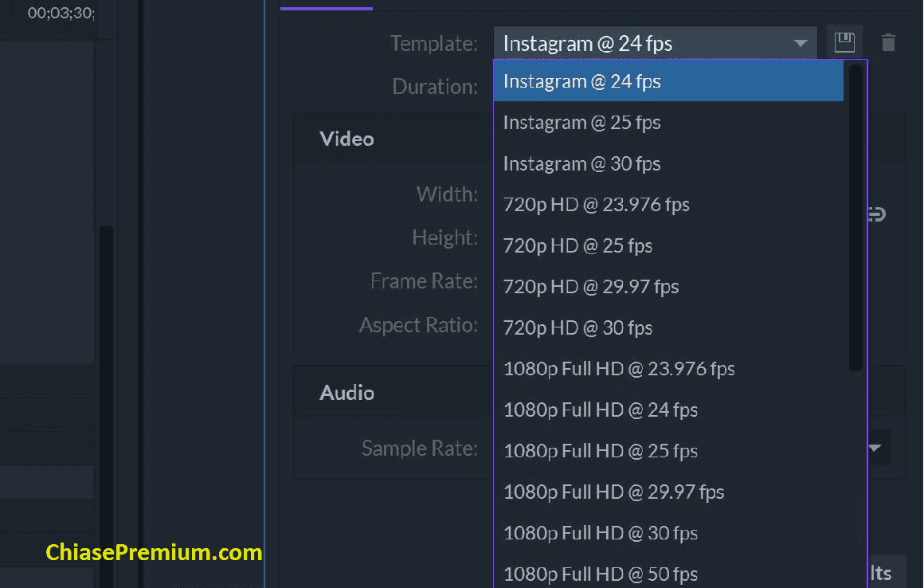
Task: Click the Width label
Action: (447, 194)
